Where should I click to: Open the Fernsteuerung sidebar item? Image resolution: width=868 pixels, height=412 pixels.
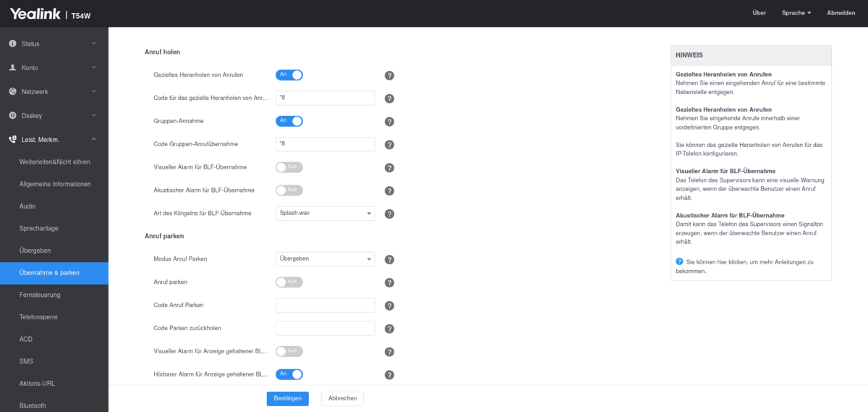40,295
